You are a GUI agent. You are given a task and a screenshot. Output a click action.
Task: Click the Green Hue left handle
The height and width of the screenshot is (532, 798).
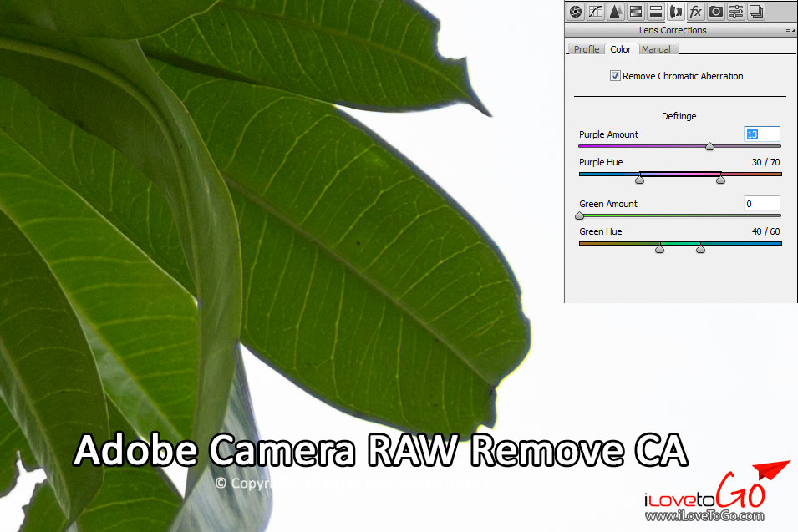click(659, 248)
